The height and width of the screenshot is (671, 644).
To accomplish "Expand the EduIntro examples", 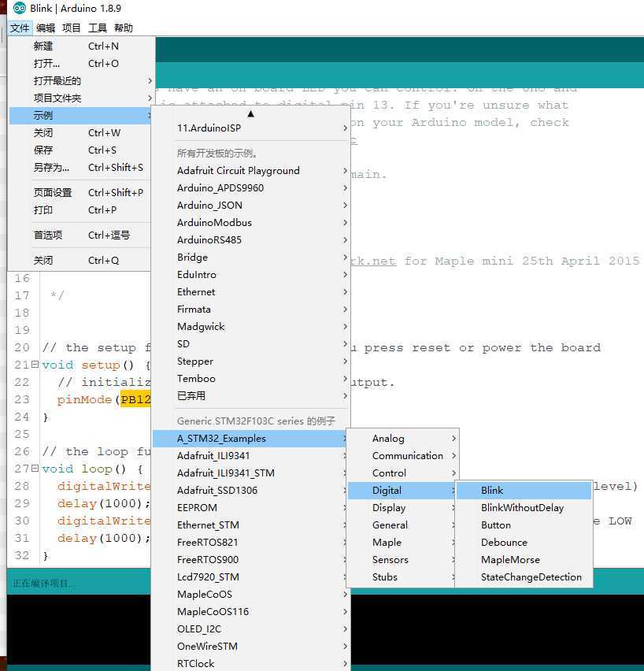I will [251, 275].
